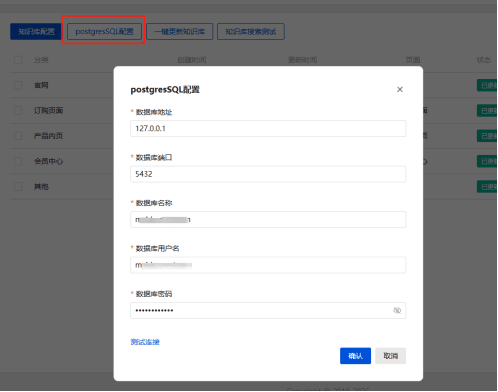Check the 官网 row checkbox
The height and width of the screenshot is (392, 498).
(x=18, y=85)
